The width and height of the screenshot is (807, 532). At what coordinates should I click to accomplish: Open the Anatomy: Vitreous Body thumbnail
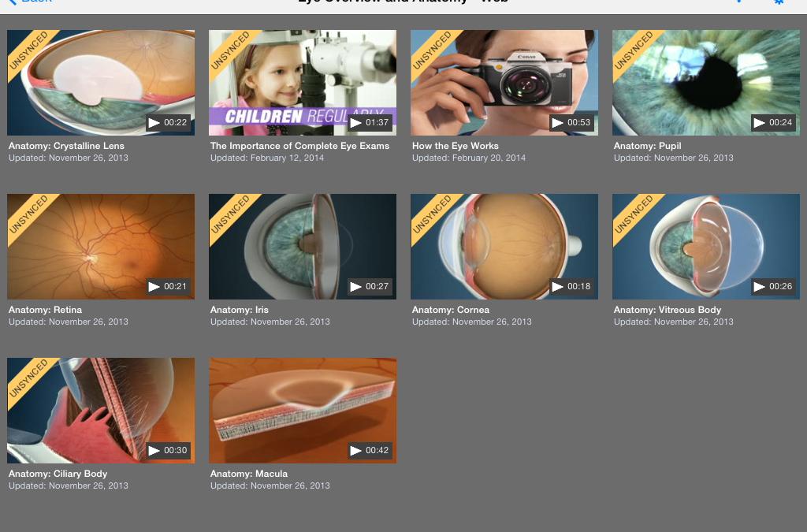[705, 246]
